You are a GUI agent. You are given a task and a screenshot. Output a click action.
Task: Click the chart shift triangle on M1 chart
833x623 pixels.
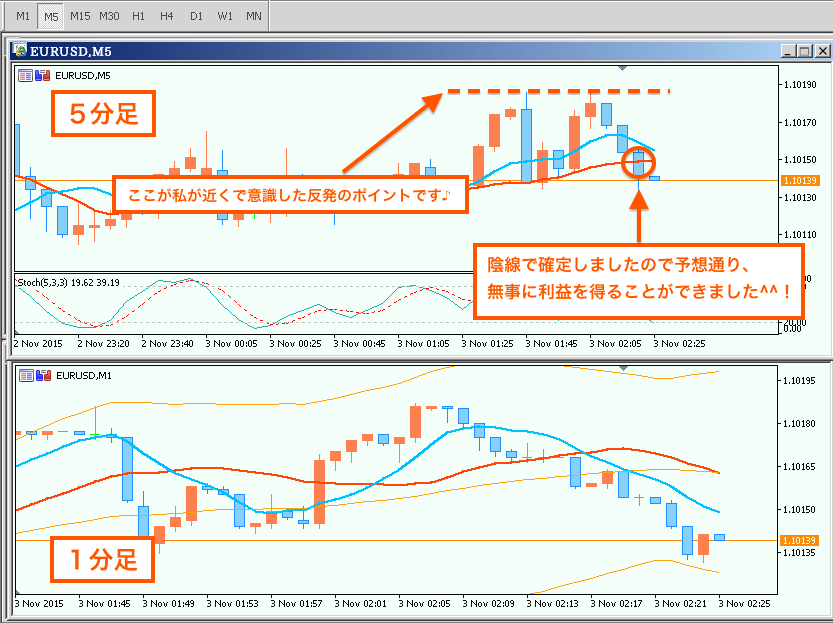pos(623,369)
